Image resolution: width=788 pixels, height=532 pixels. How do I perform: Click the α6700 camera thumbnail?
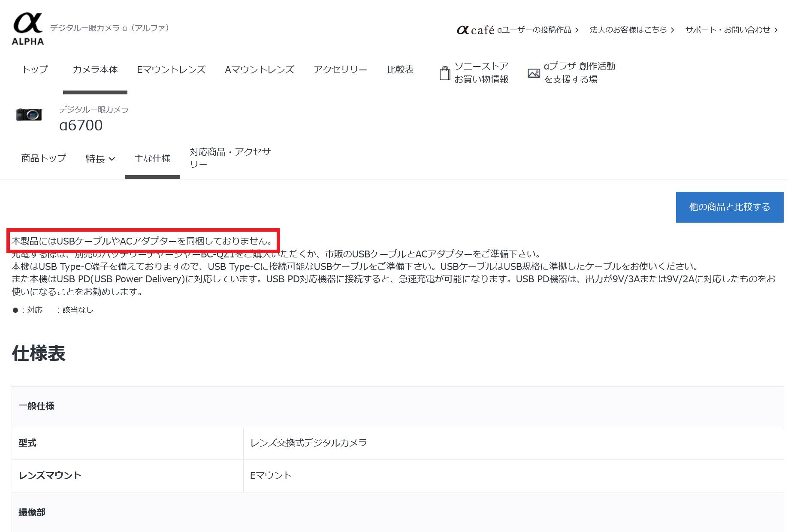pos(29,115)
